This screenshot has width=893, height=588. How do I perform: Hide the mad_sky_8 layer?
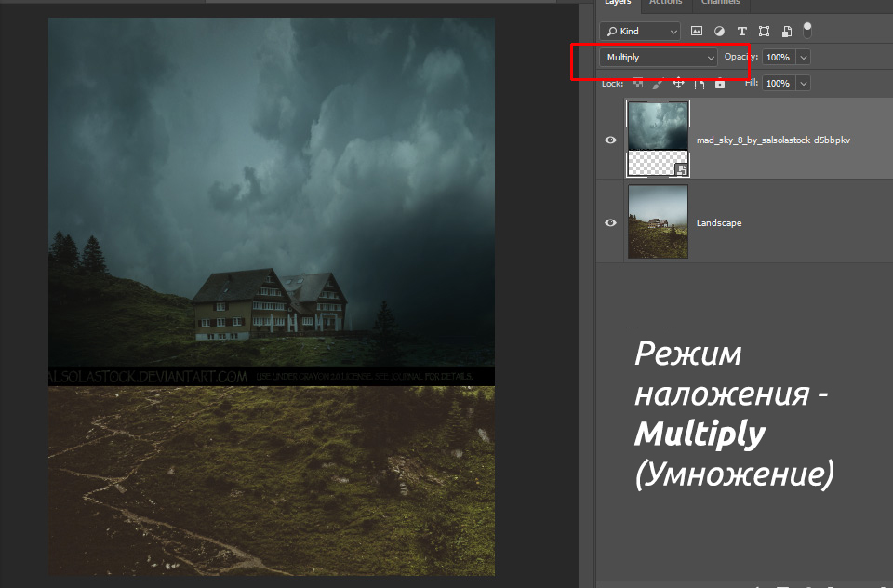(x=610, y=140)
